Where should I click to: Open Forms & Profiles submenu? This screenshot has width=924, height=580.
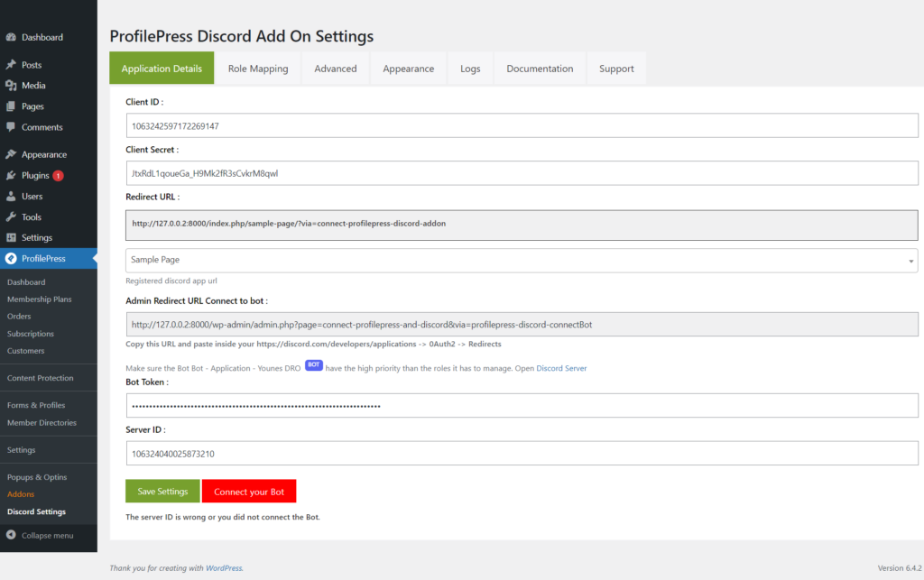coord(36,405)
